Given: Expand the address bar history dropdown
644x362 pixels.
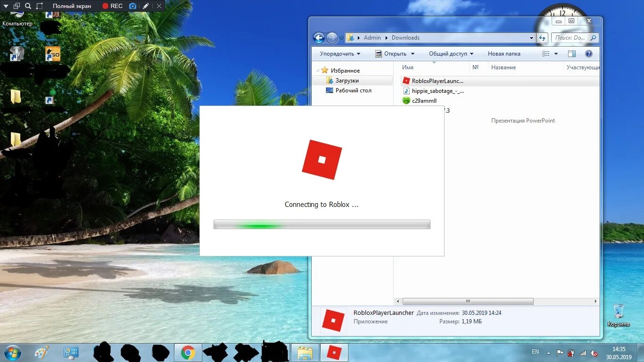Looking at the screenshot, I should pyautogui.click(x=531, y=38).
